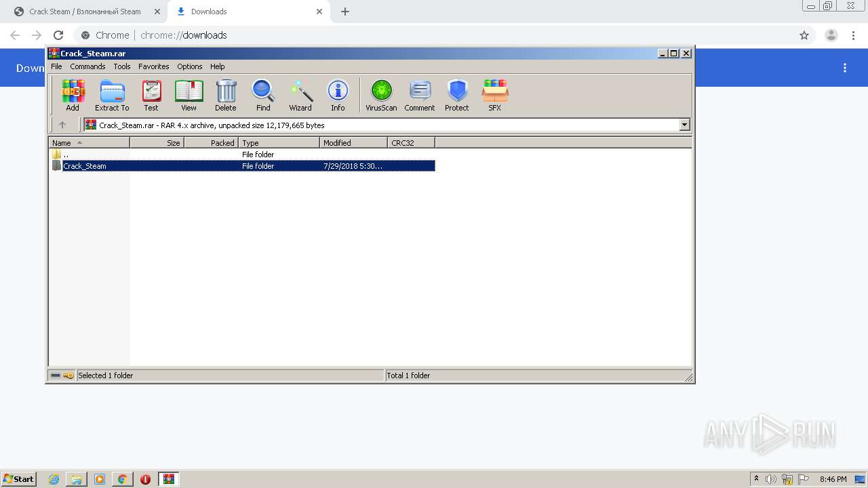Close the Downloads browser tab
Viewport: 868px width, 488px height.
[x=319, y=12]
